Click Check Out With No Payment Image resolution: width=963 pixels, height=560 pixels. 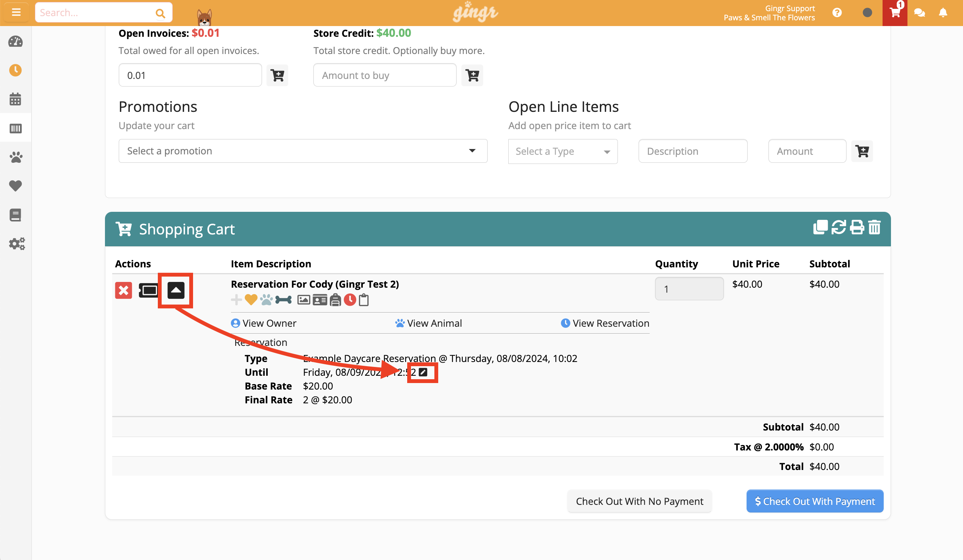click(639, 501)
